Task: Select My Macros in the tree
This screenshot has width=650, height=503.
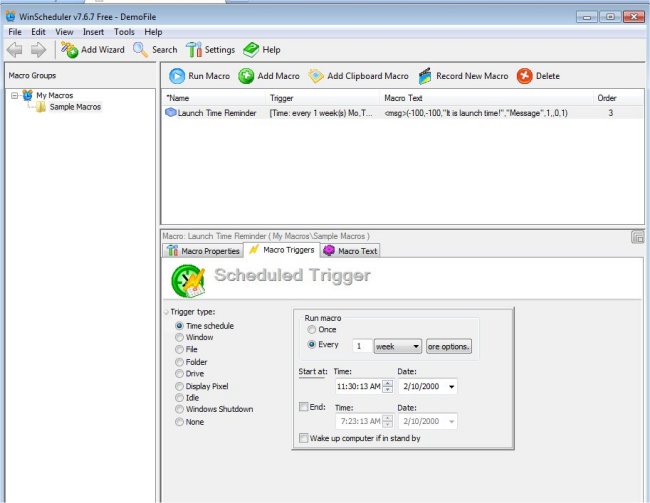Action: [x=55, y=95]
